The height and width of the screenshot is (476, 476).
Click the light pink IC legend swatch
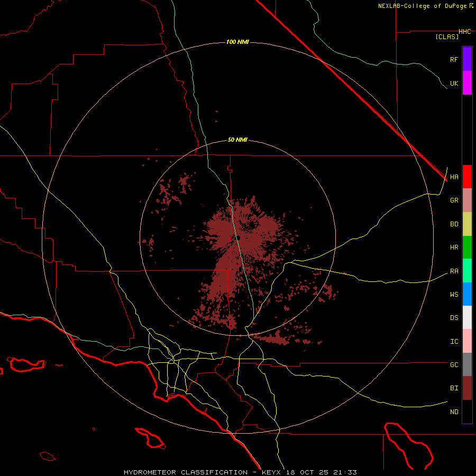pos(467,341)
